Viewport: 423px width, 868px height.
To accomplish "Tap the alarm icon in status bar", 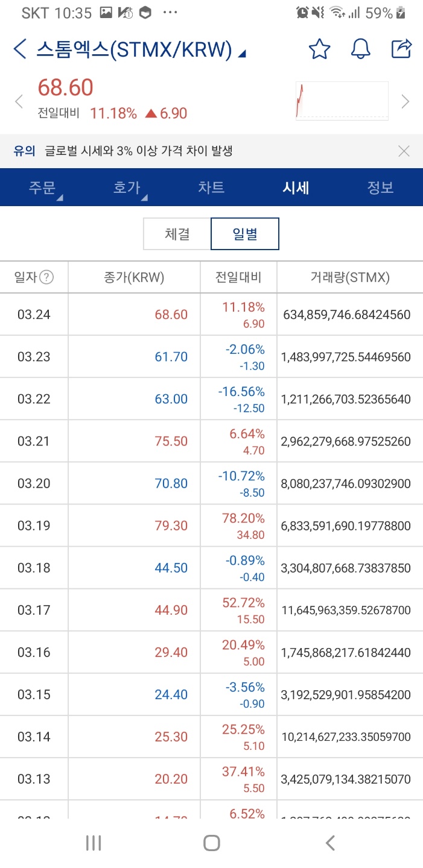I will [x=303, y=13].
